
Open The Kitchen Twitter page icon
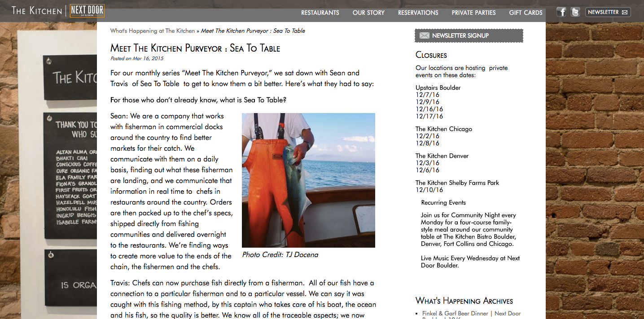(x=575, y=12)
